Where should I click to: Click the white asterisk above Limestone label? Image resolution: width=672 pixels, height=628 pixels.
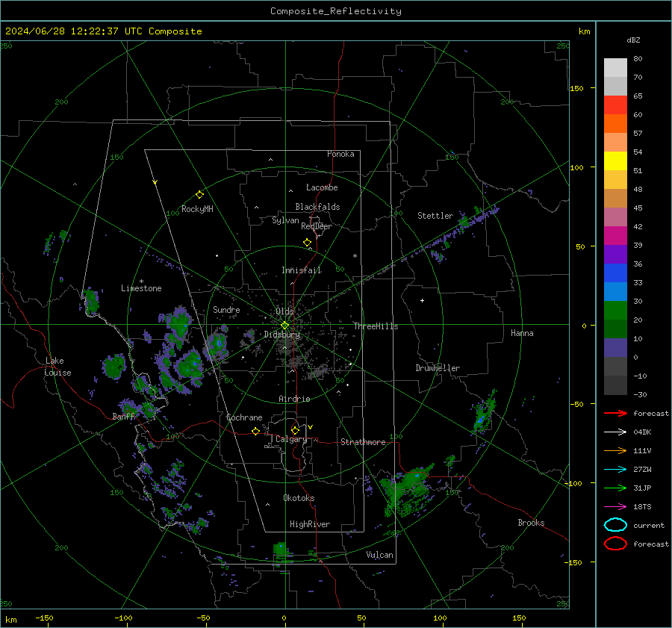[x=141, y=282]
